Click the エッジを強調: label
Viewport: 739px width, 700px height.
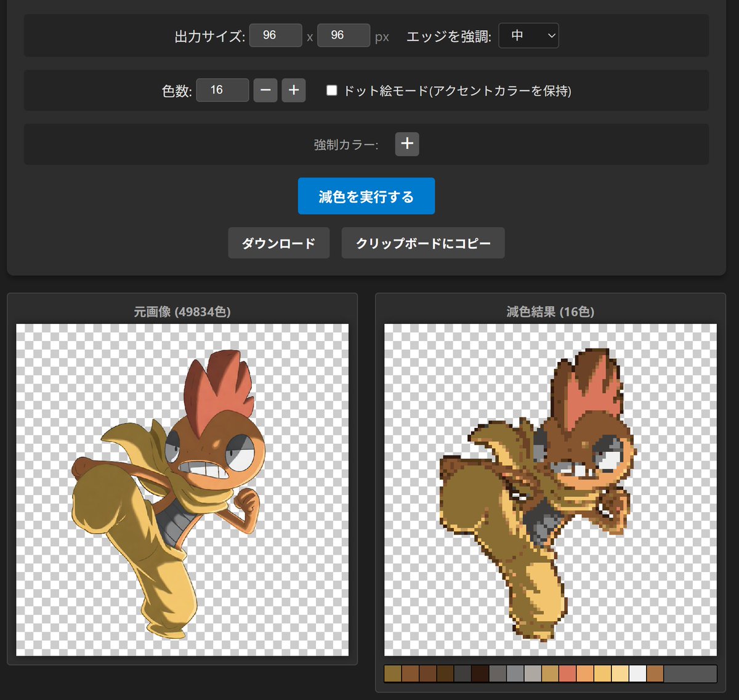point(449,37)
